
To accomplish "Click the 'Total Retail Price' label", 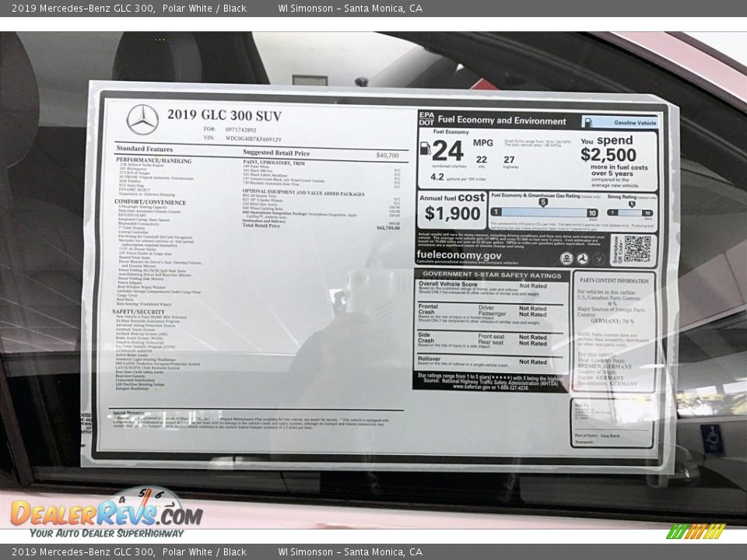I will [x=261, y=226].
